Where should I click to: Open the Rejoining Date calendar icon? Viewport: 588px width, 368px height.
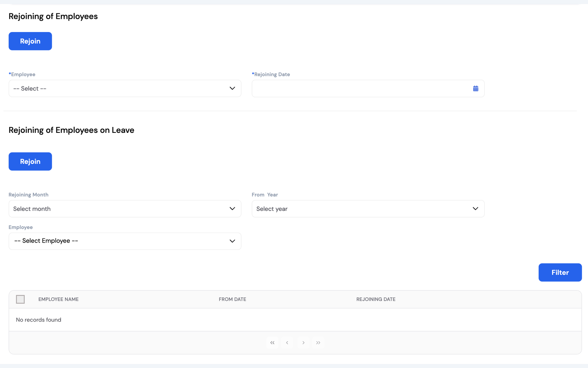[x=476, y=89]
